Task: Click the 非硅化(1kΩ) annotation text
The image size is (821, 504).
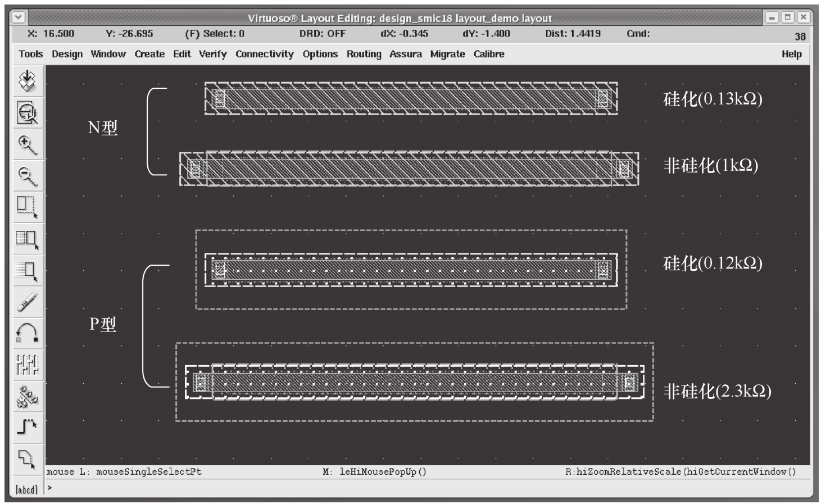Action: pos(711,165)
